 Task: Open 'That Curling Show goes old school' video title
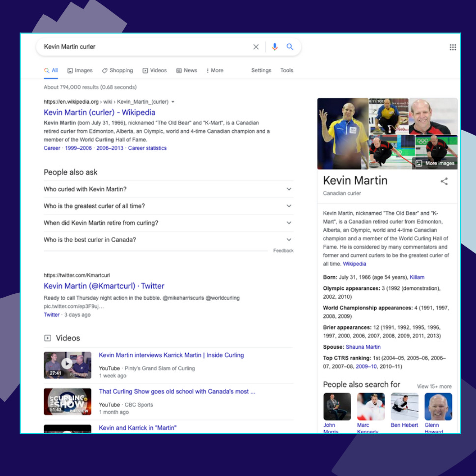(177, 392)
